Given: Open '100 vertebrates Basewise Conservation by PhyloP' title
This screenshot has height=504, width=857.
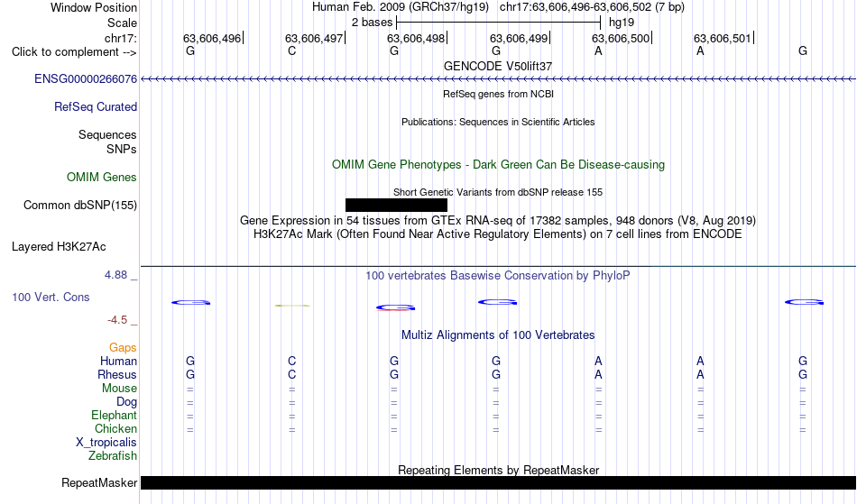Looking at the screenshot, I should [498, 276].
